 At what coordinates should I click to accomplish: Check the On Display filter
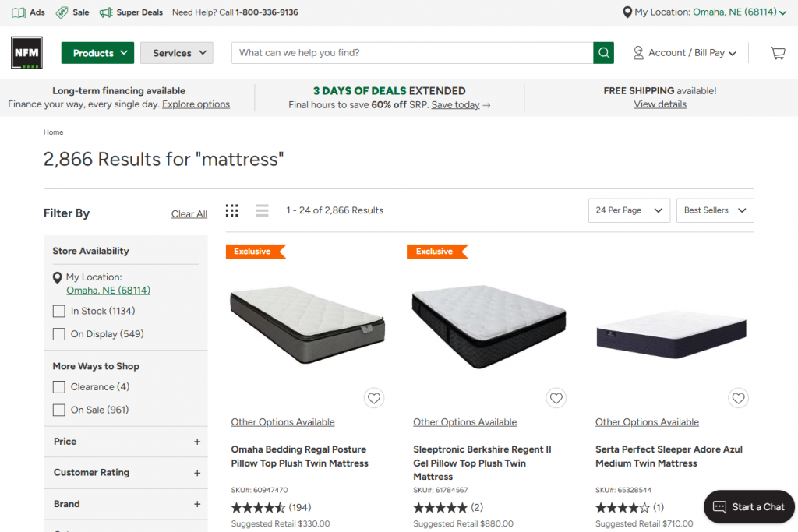pos(59,334)
